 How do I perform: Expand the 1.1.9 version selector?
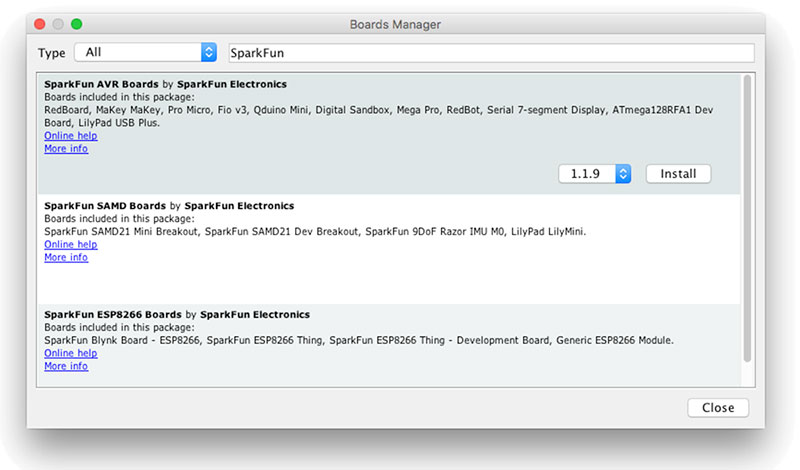click(595, 174)
